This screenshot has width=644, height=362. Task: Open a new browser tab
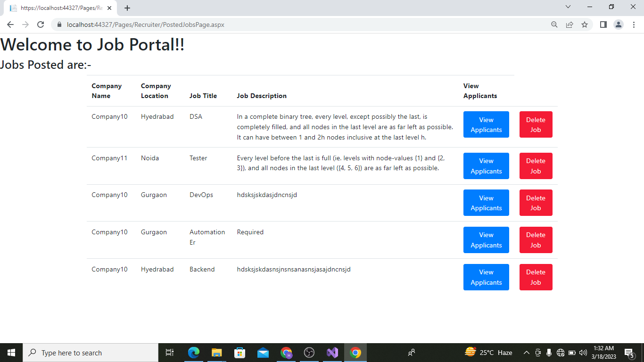coord(127,8)
